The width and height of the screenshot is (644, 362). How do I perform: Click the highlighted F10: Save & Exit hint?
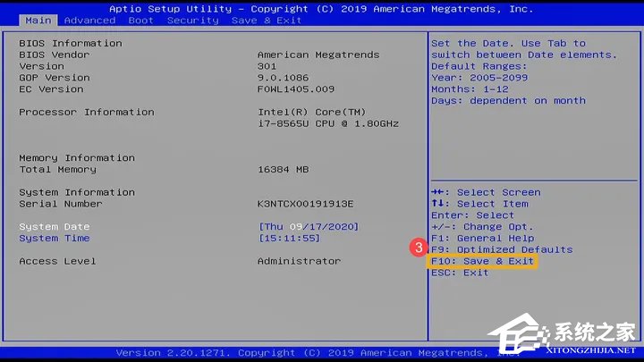point(481,261)
